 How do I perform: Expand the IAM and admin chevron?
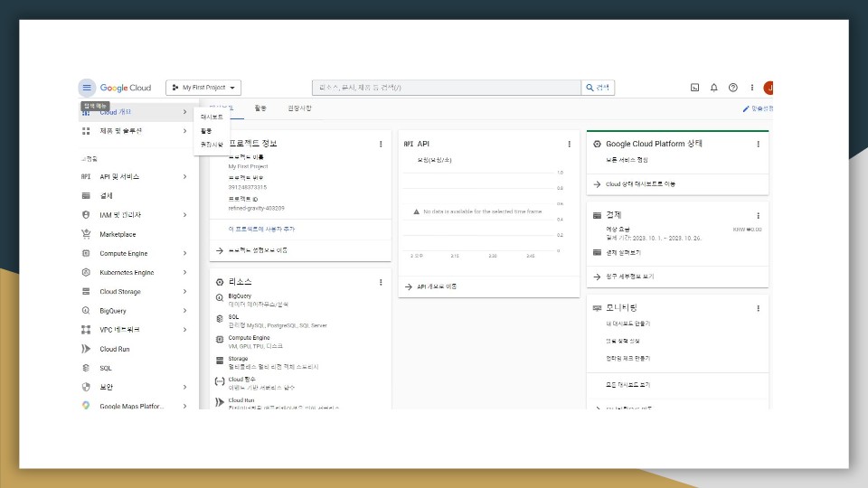(x=184, y=215)
